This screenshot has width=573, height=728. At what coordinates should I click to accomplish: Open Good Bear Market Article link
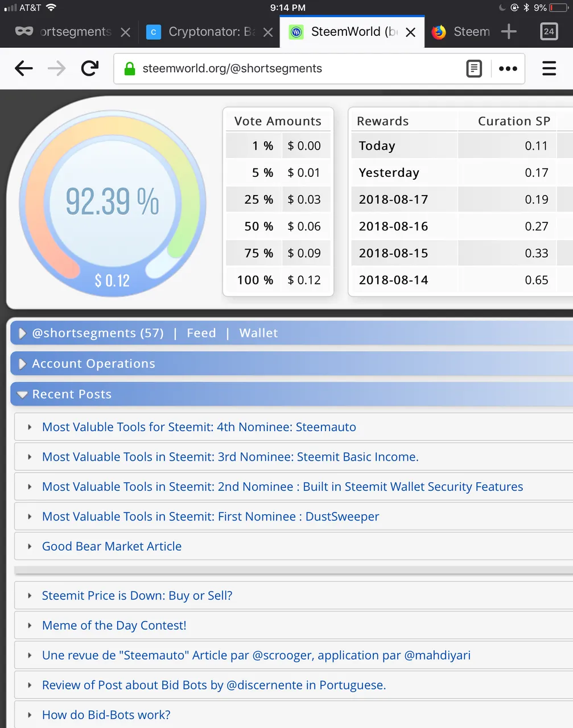point(112,547)
